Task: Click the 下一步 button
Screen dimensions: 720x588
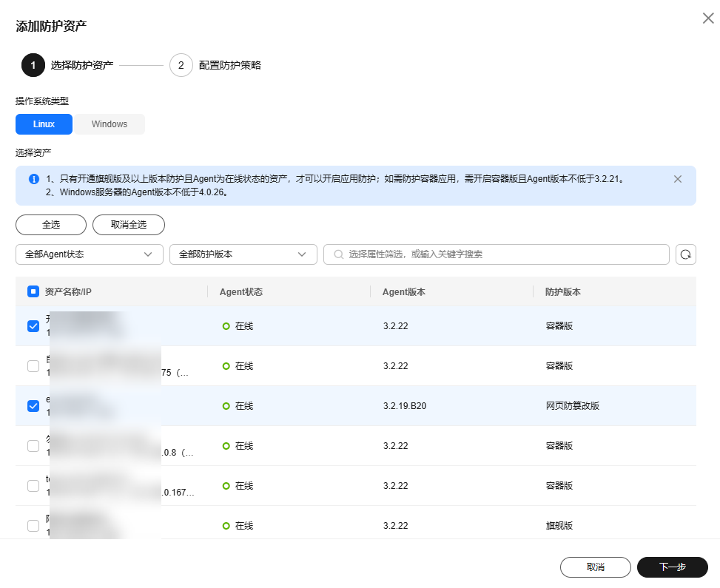Action: coord(672,567)
